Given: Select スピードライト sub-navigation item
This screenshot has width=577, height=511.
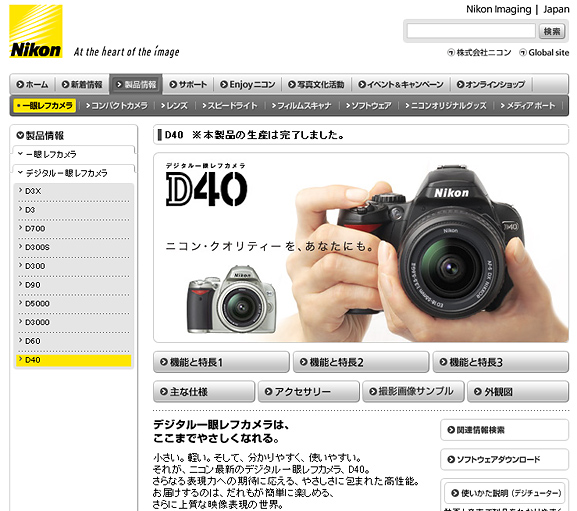Looking at the screenshot, I should point(230,106).
